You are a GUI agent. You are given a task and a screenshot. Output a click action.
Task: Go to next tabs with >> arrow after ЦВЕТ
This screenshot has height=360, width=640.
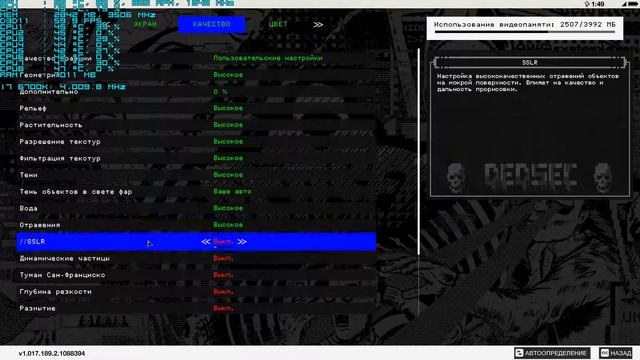click(318, 25)
